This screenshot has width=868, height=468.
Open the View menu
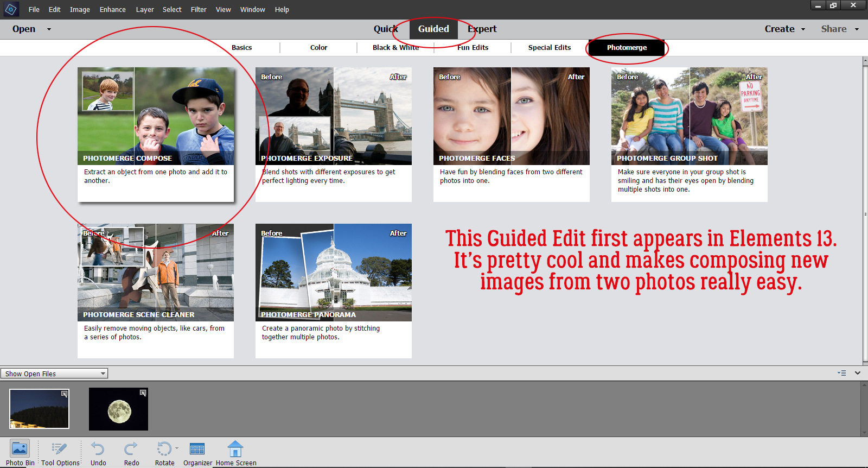click(x=223, y=10)
